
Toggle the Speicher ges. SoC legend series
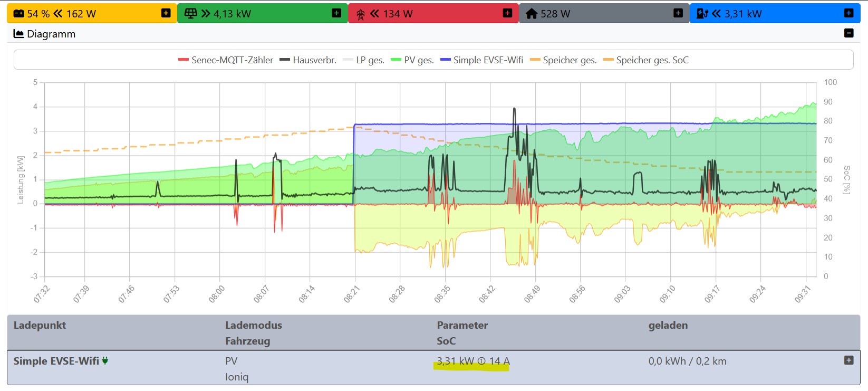tap(645, 60)
